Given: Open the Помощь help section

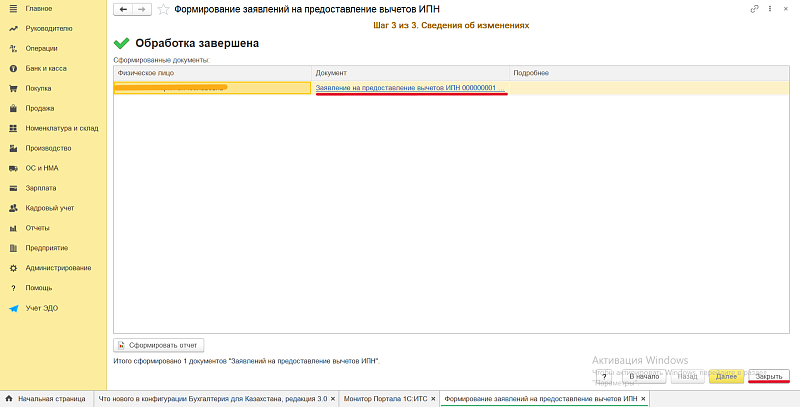Looking at the screenshot, I should click(40, 288).
